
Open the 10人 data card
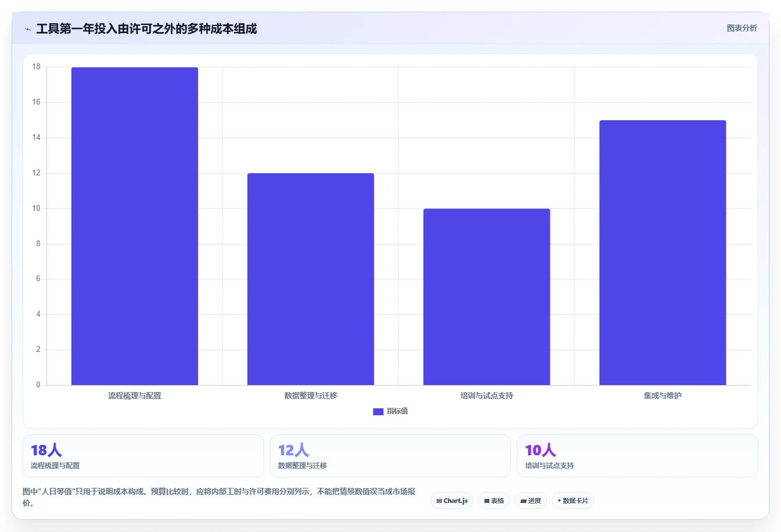point(638,456)
